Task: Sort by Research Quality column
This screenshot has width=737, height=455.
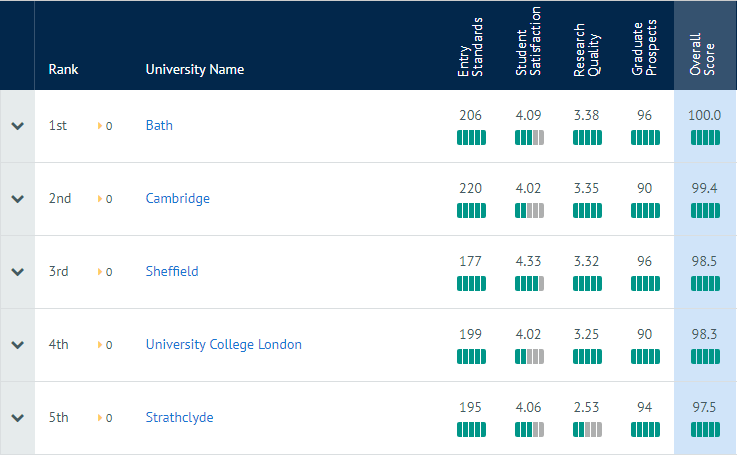Action: (586, 46)
